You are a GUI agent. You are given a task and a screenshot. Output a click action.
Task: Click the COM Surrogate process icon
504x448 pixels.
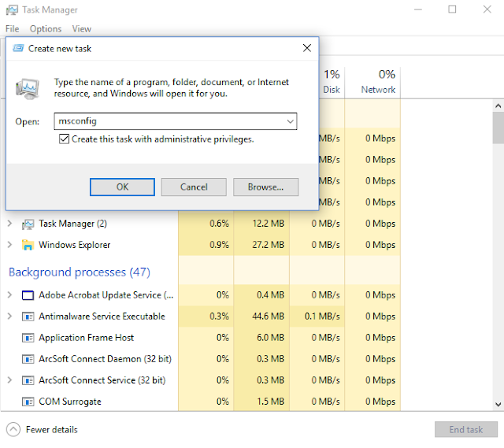(28, 402)
